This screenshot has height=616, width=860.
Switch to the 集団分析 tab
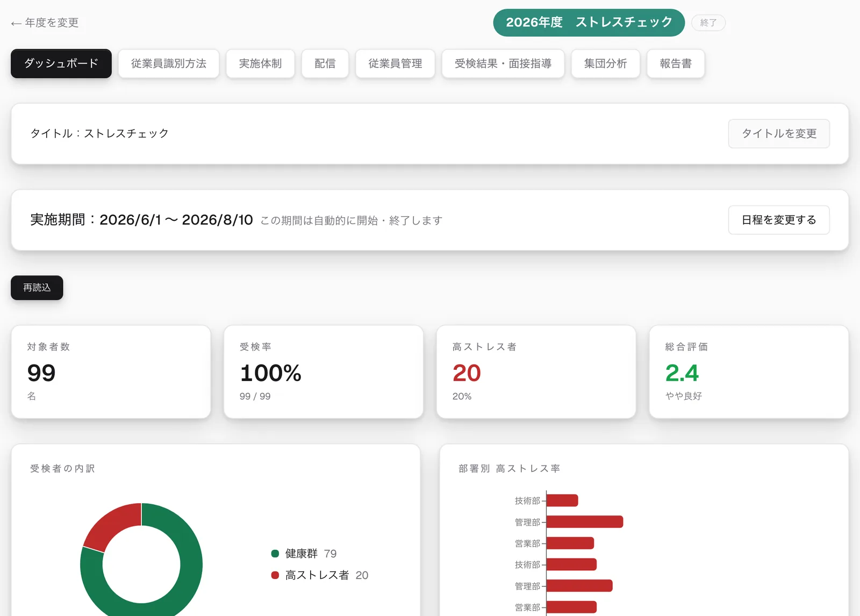(606, 63)
